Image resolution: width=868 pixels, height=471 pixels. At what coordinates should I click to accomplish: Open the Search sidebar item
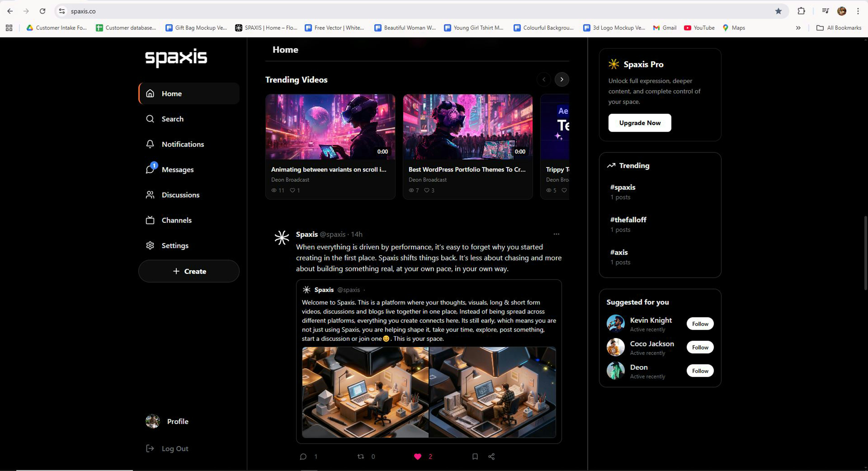click(172, 119)
